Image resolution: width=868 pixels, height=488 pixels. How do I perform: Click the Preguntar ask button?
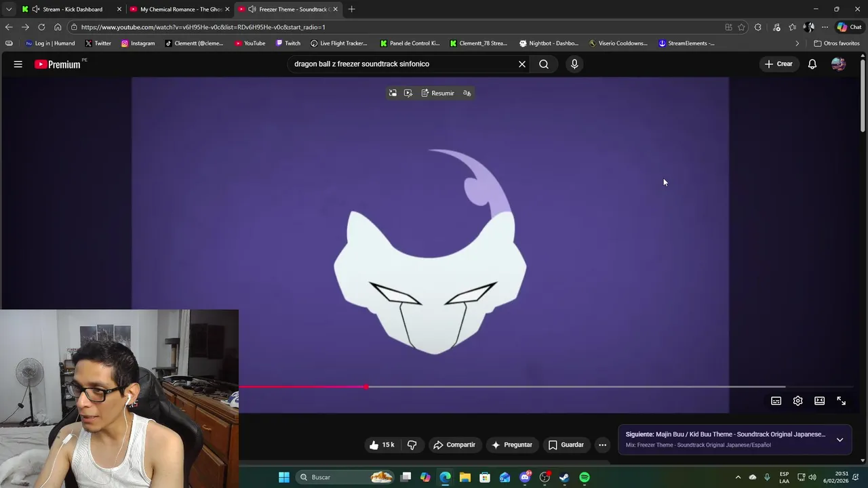coord(512,445)
